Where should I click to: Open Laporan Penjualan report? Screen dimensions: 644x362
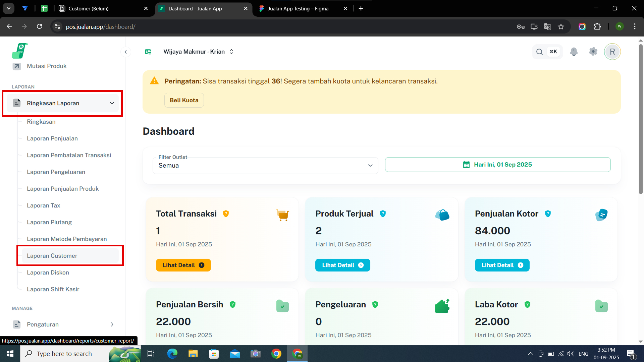coord(52,138)
